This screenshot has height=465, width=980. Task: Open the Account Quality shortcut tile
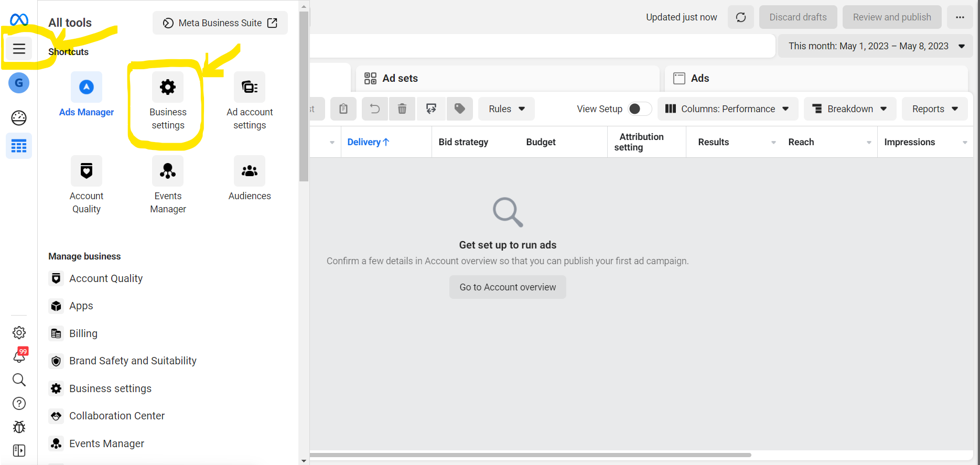(87, 186)
